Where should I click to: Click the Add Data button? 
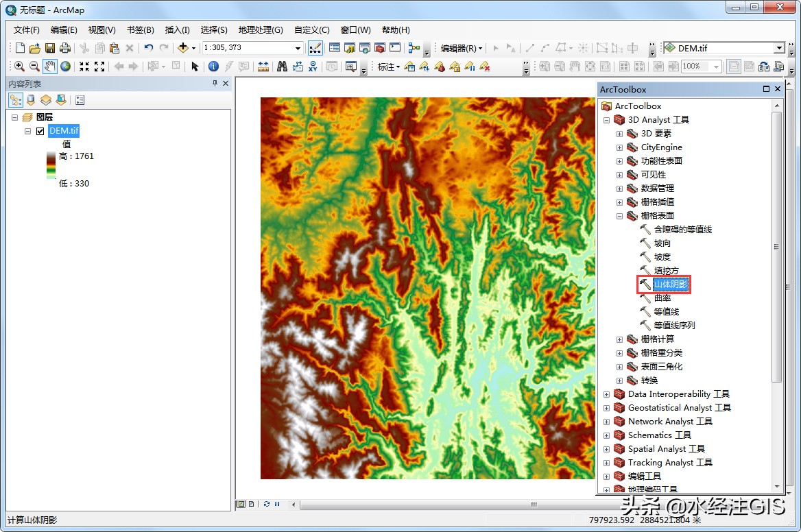182,48
